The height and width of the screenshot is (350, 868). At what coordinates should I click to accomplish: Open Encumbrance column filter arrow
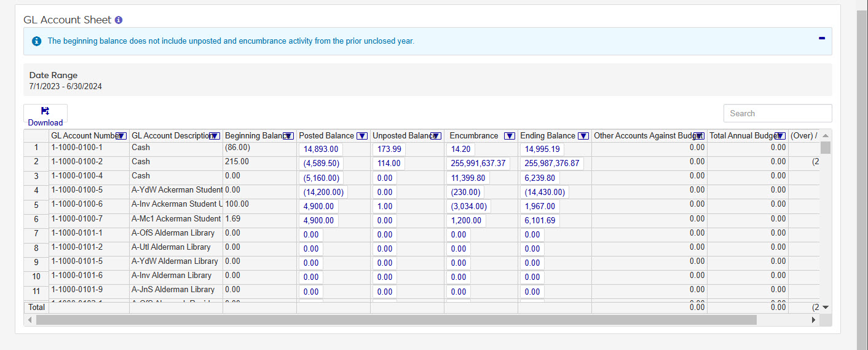(x=509, y=136)
